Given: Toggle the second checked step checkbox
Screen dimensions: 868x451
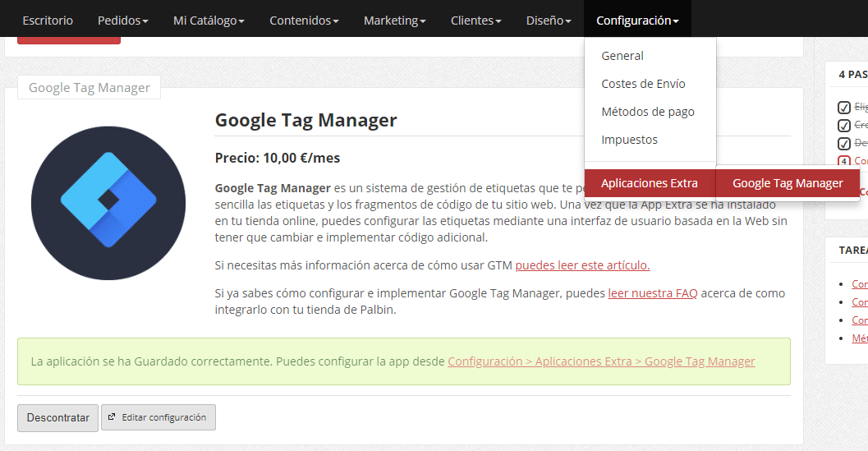Looking at the screenshot, I should click(843, 126).
